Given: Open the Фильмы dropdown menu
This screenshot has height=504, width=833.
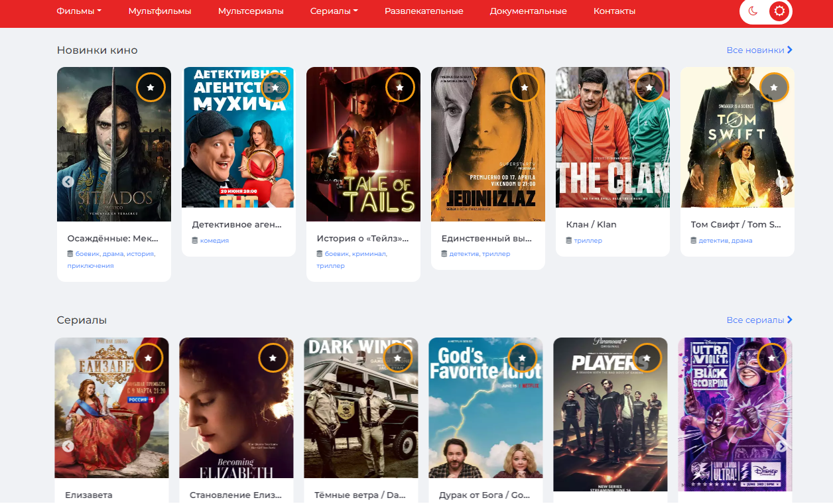Looking at the screenshot, I should coord(79,11).
